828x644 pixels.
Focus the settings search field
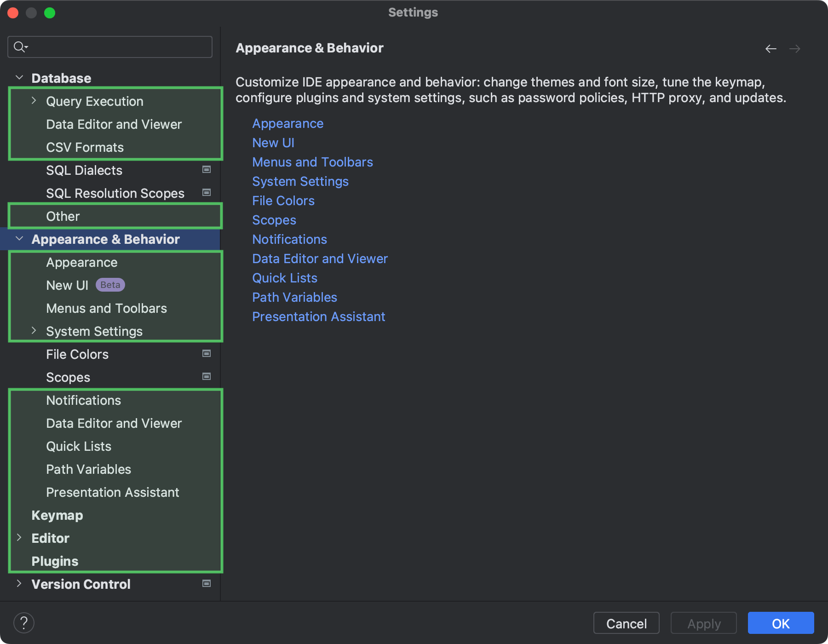coord(117,47)
